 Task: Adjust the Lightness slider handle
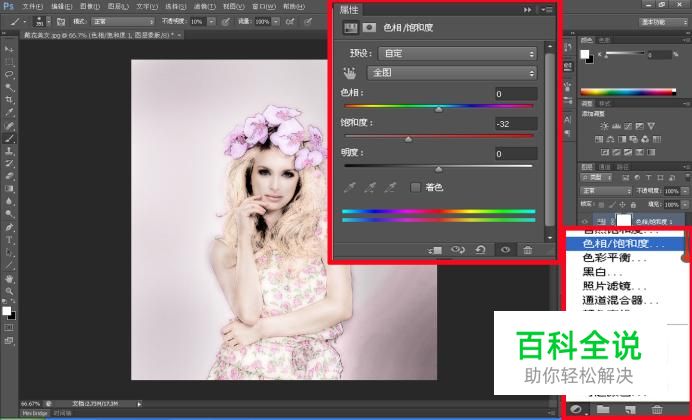438,169
